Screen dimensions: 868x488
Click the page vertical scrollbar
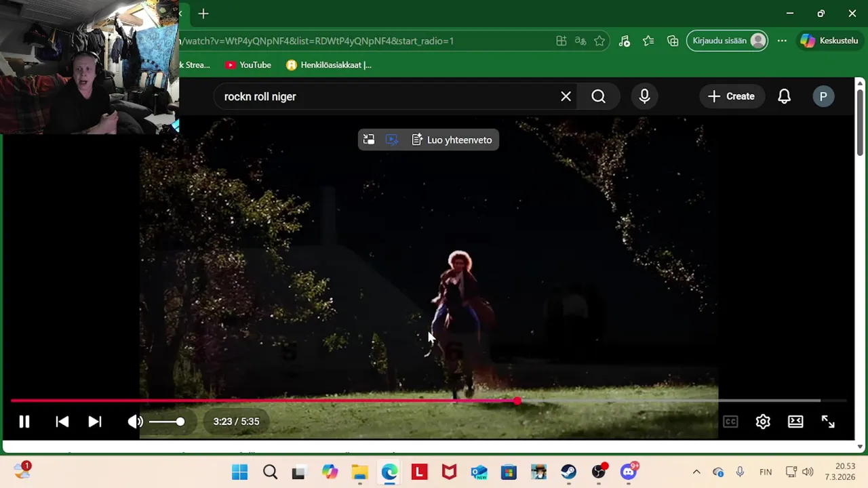[x=861, y=122]
